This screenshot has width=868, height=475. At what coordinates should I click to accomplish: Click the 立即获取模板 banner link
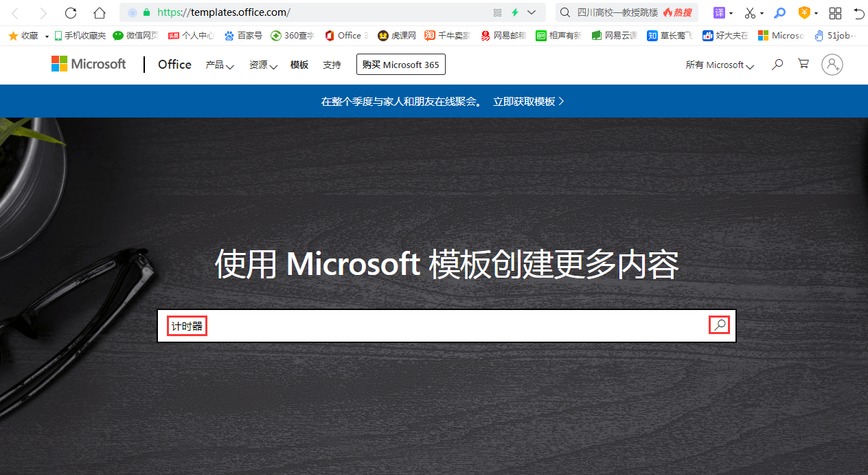pos(529,101)
